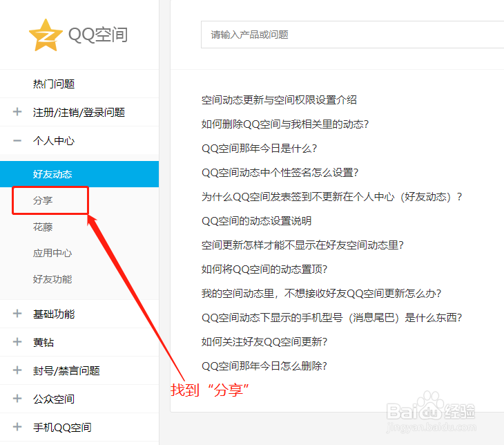Viewport: 504px width, 445px height.
Task: Select the 个人中心 category label
Action: tap(54, 140)
